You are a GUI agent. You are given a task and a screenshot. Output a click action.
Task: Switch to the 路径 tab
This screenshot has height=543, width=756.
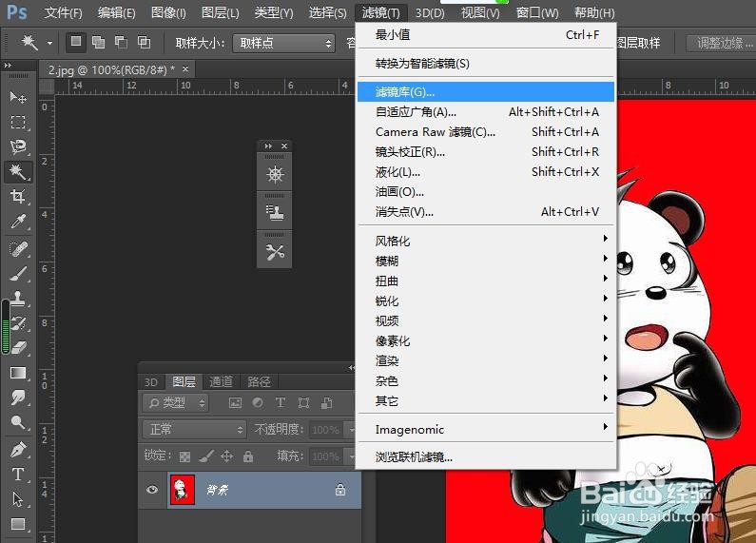(259, 382)
